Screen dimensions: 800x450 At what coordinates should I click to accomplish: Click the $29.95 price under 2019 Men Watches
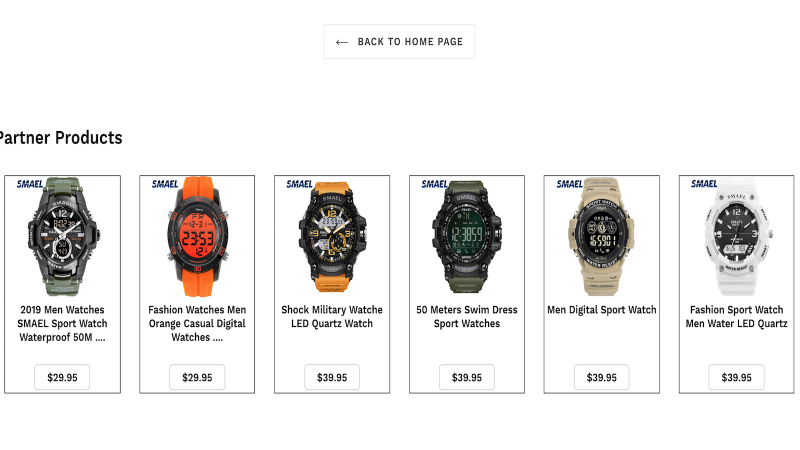(62, 378)
